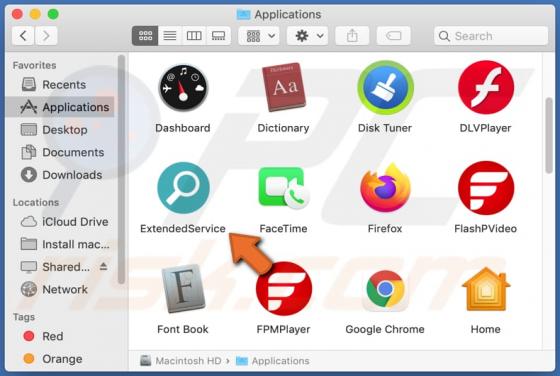Switch to icon view
The width and height of the screenshot is (560, 376).
pos(145,36)
